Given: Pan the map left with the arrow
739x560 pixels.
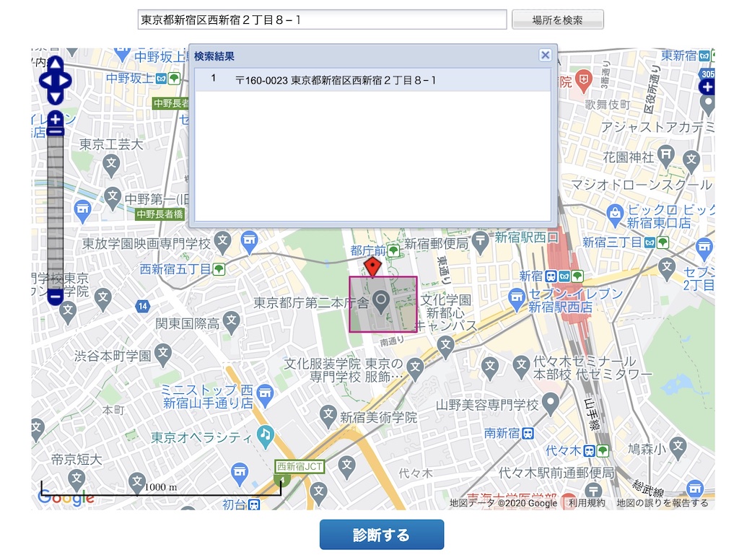Looking at the screenshot, I should click(45, 81).
